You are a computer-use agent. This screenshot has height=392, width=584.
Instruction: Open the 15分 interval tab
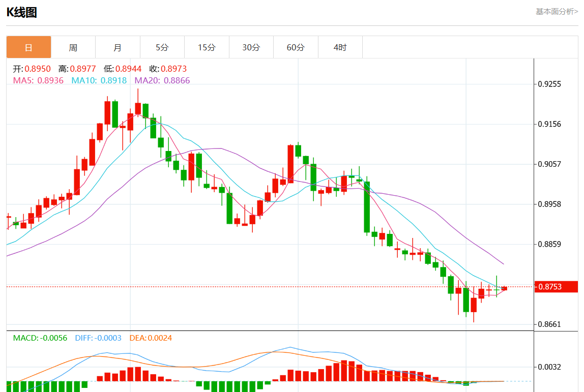coord(207,47)
